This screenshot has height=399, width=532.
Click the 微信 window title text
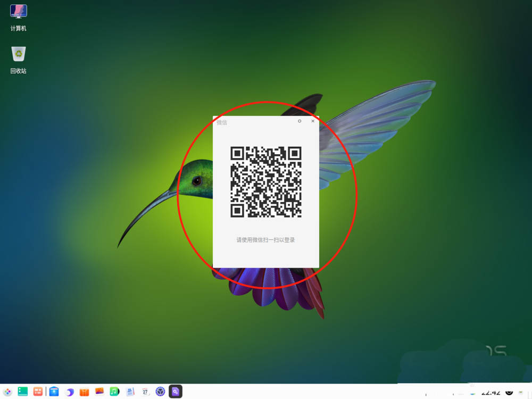pos(222,122)
